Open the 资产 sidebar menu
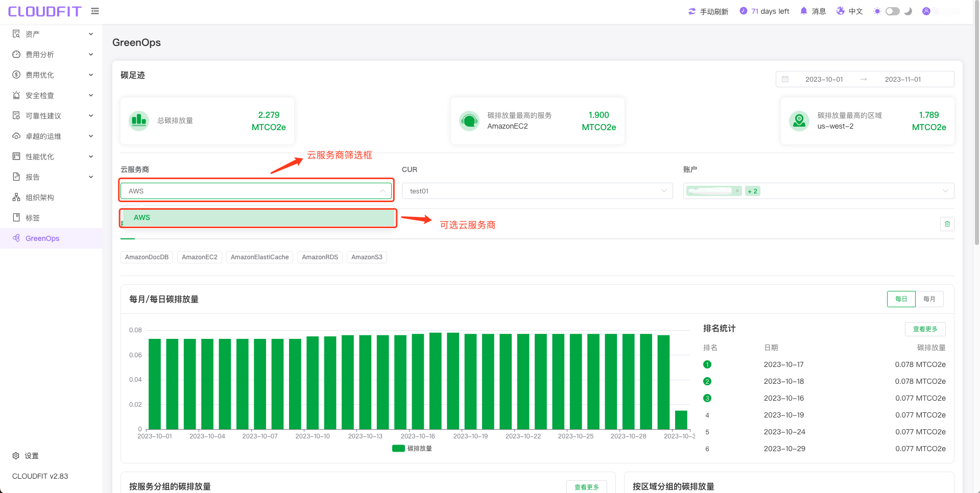980x493 pixels. click(x=51, y=34)
